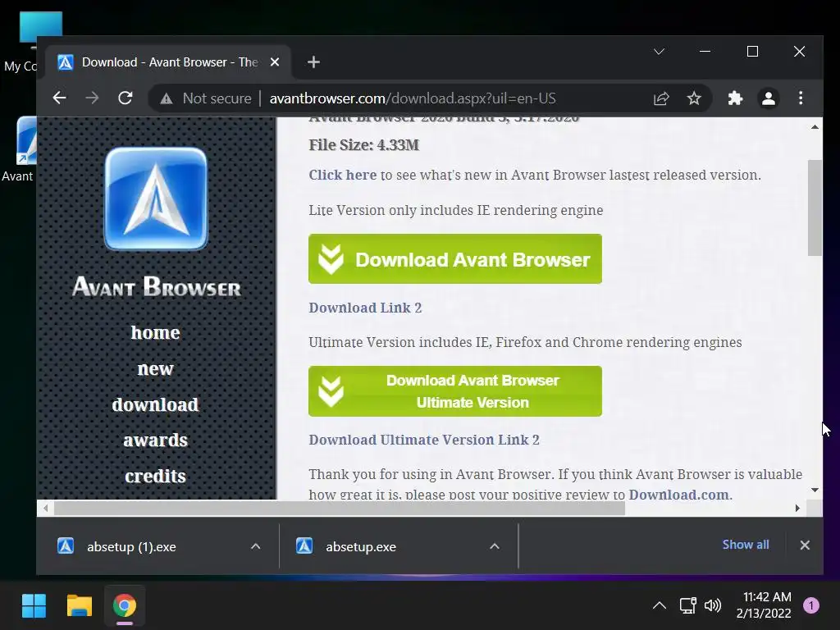Click the Not secure warning icon
The image size is (840, 630).
(167, 98)
